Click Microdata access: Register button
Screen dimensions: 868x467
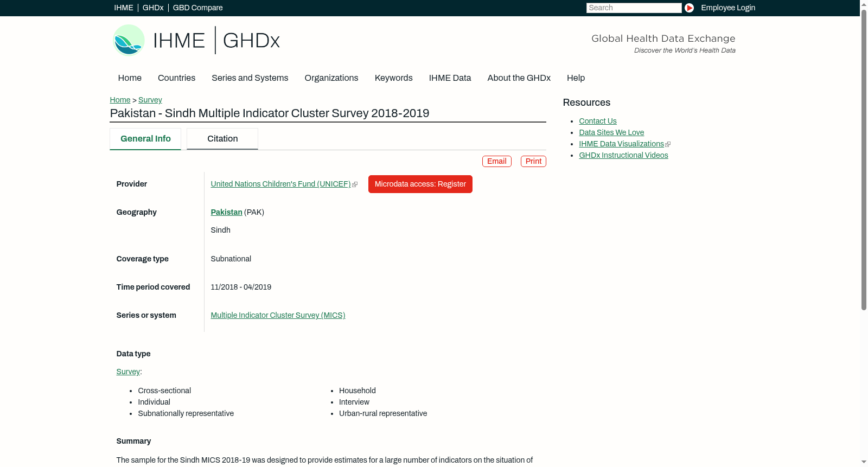pos(420,184)
